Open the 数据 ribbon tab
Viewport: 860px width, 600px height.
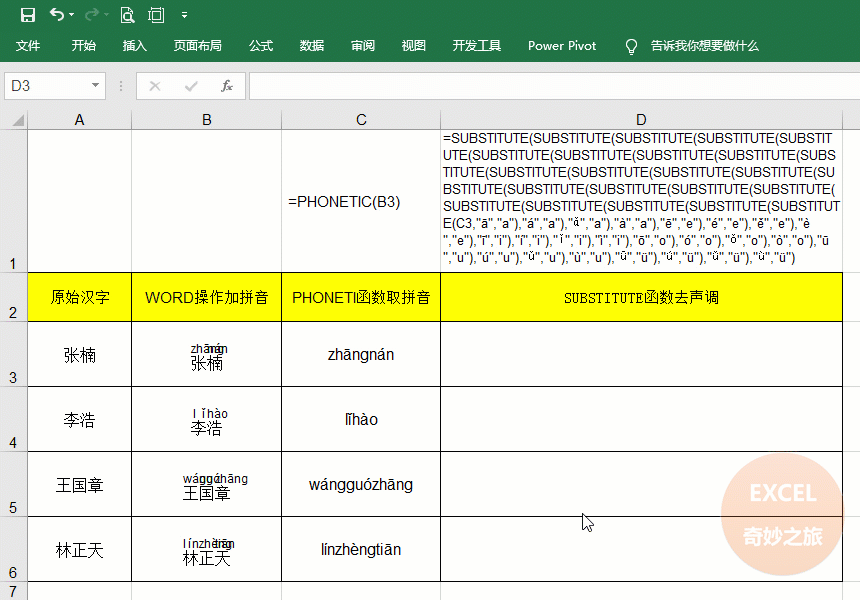pos(312,46)
